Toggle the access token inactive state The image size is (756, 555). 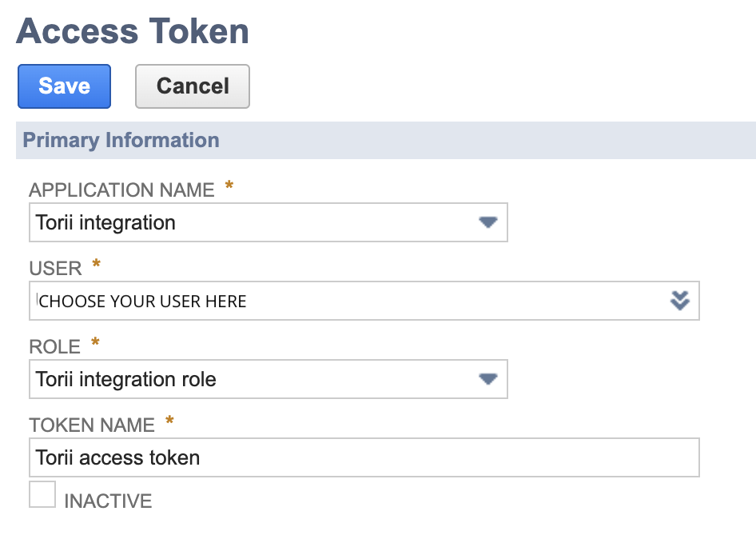(42, 494)
